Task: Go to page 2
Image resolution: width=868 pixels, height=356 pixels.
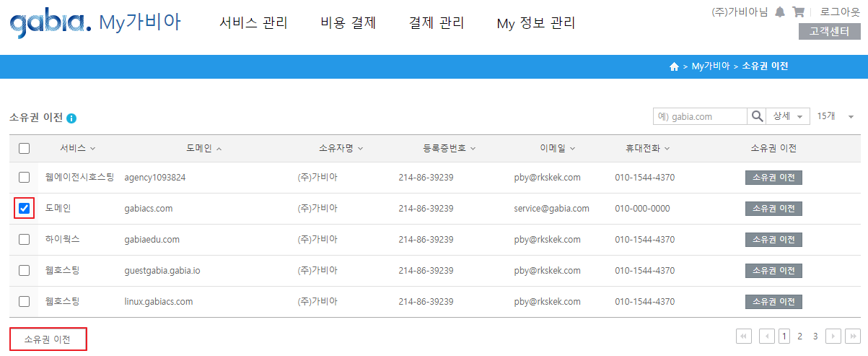Action: point(800,336)
